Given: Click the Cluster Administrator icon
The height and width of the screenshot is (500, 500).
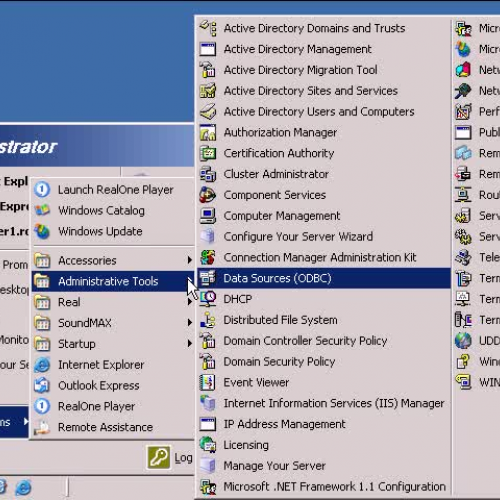Looking at the screenshot, I should pyautogui.click(x=208, y=174).
